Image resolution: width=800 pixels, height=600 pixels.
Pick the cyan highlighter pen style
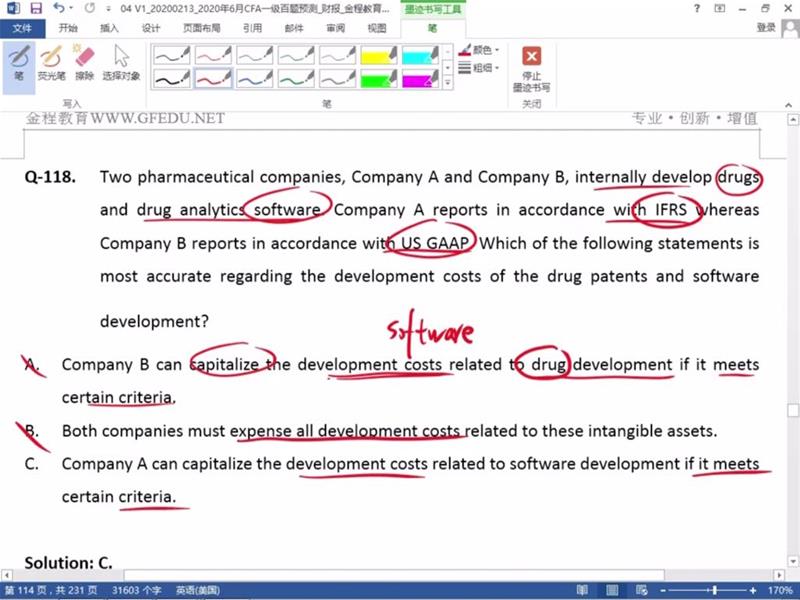coord(421,54)
